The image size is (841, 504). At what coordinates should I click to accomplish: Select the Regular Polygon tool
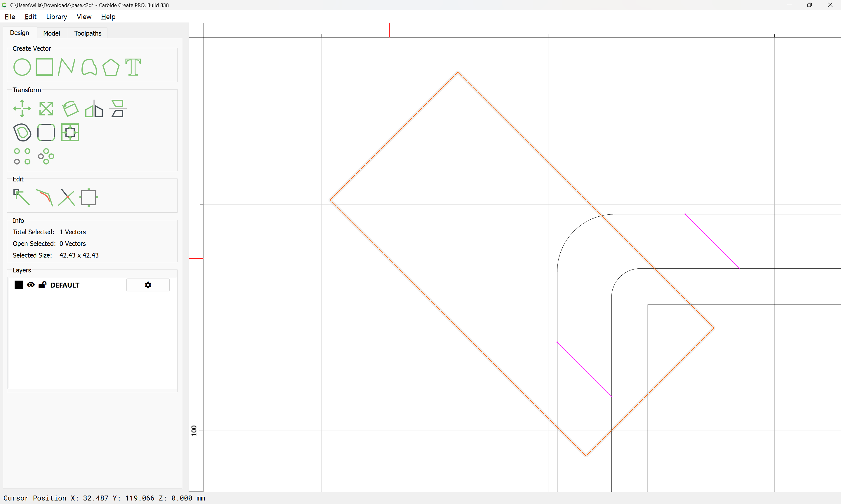coord(111,67)
